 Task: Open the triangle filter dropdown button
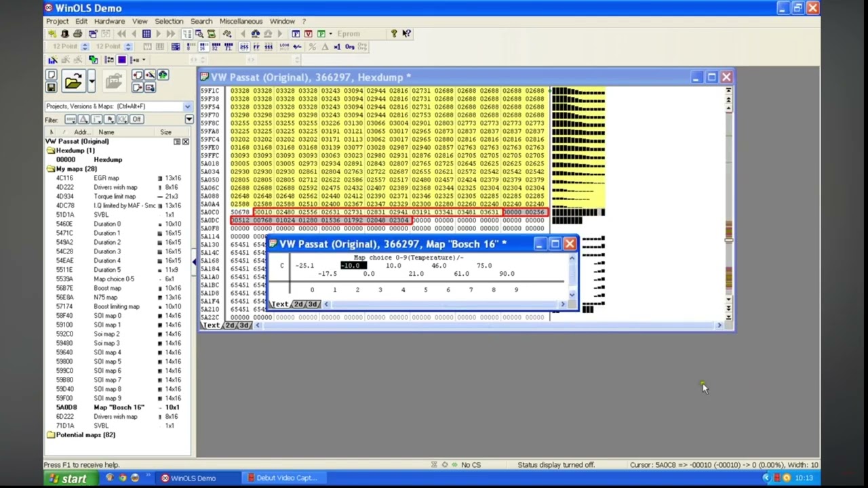click(x=84, y=119)
